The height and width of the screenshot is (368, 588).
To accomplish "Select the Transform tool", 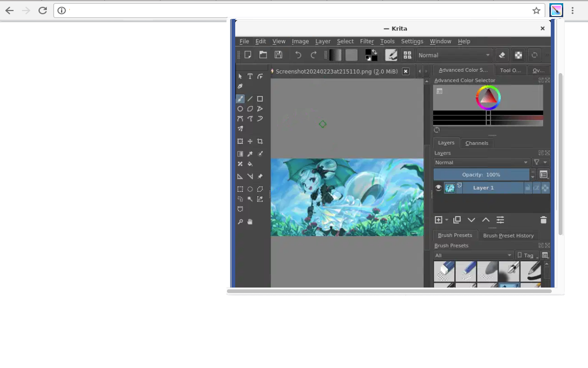I will pyautogui.click(x=240, y=141).
